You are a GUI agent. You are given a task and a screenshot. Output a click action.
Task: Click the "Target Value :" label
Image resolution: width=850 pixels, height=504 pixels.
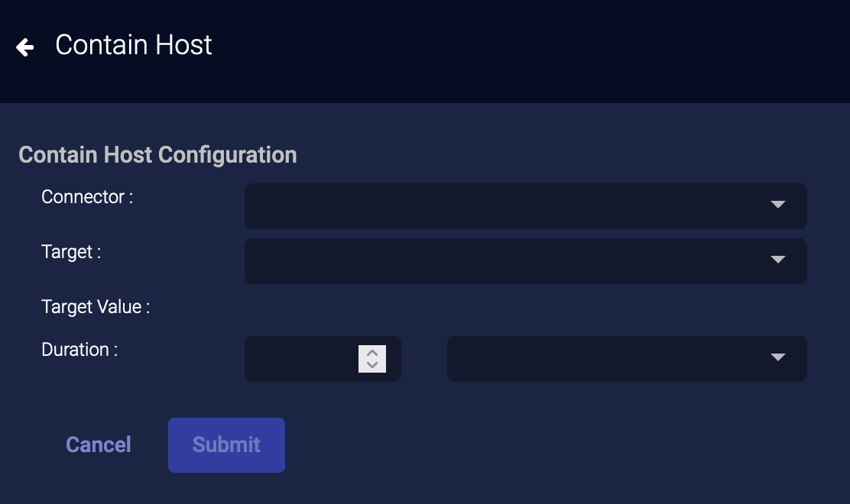[96, 307]
